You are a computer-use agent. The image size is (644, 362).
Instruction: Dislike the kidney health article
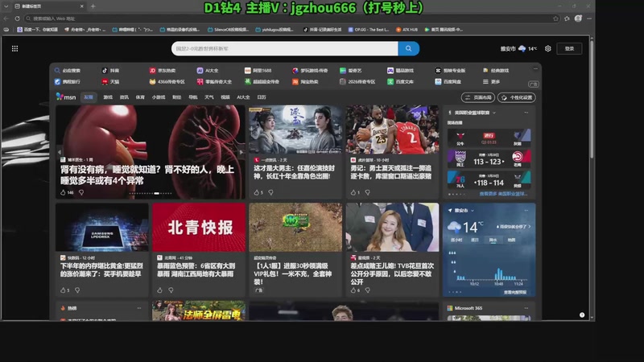81,192
